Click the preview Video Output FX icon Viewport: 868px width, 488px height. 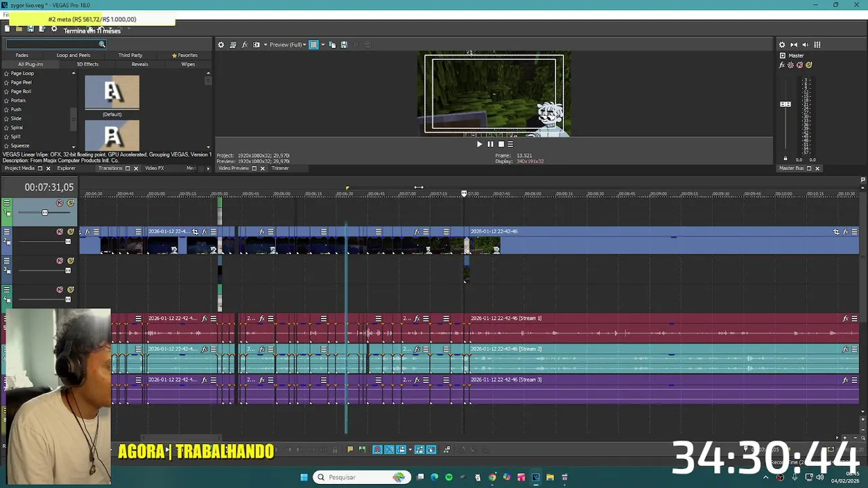pyautogui.click(x=245, y=45)
